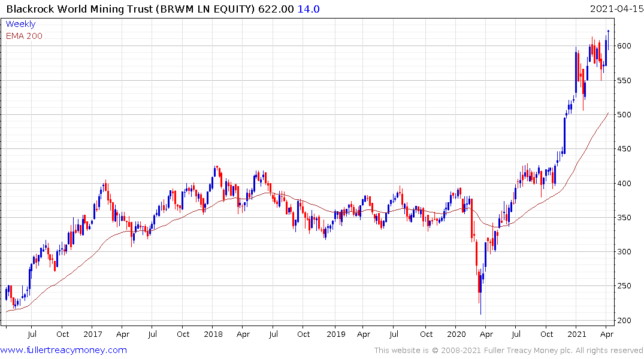Click the date 2021-04-15
This screenshot has height=359, width=644.
click(x=616, y=9)
